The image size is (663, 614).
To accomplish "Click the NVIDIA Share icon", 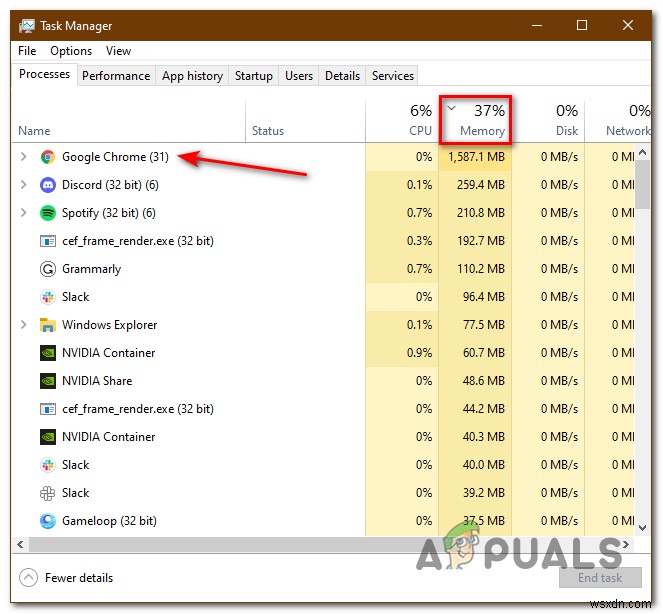I will (48, 381).
